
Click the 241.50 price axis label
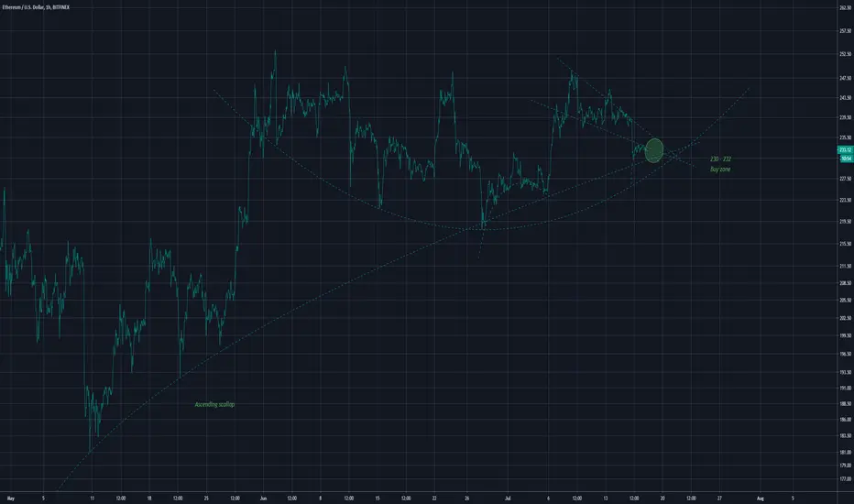(845, 98)
